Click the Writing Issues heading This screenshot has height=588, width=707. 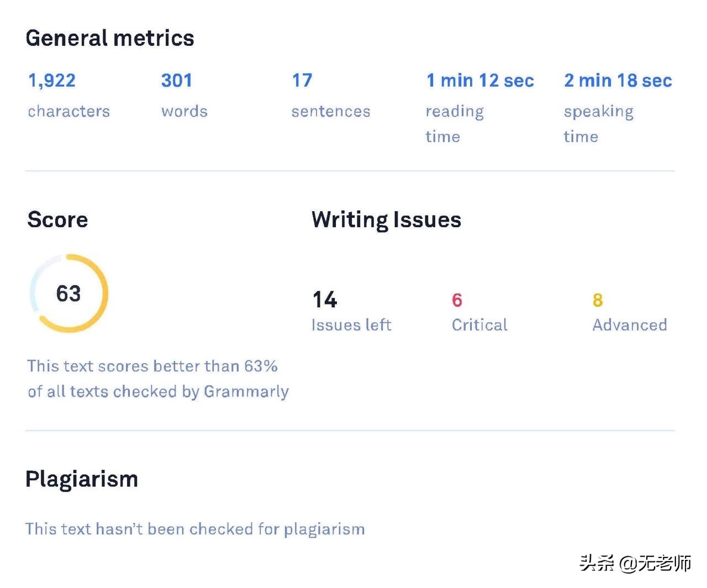tap(386, 219)
